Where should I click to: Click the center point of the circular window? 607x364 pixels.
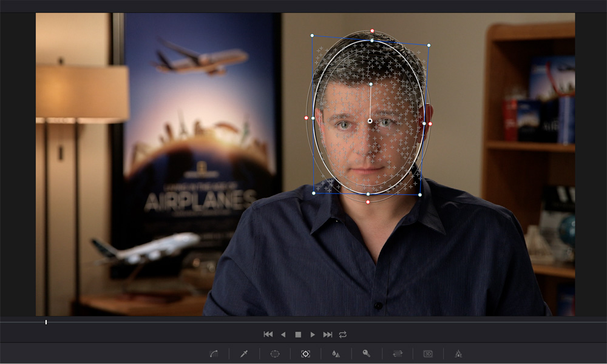click(x=370, y=121)
